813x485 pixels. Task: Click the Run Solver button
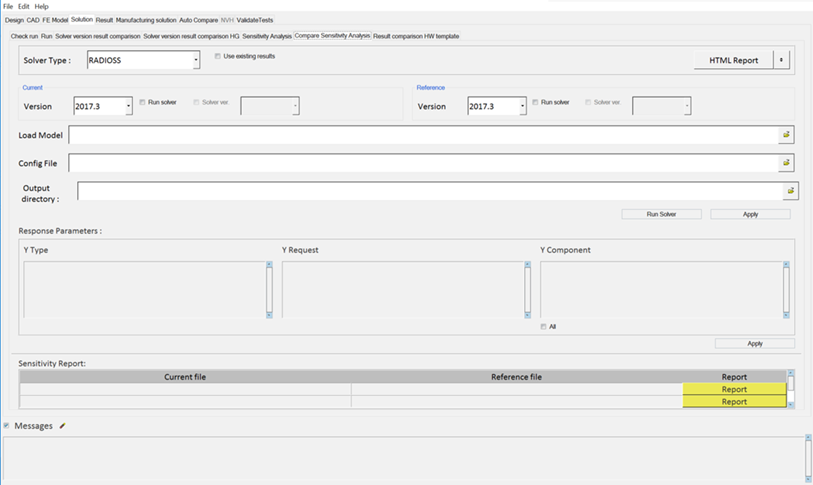click(x=661, y=214)
